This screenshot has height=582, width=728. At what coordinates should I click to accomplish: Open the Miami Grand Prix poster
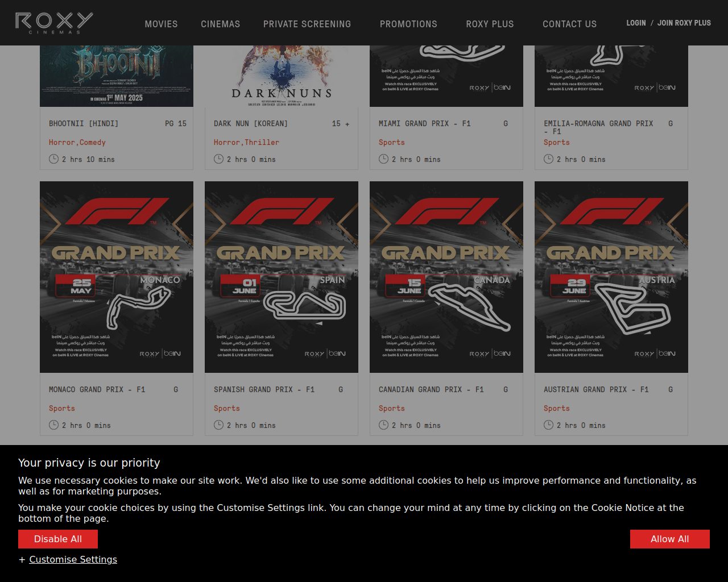point(446,76)
